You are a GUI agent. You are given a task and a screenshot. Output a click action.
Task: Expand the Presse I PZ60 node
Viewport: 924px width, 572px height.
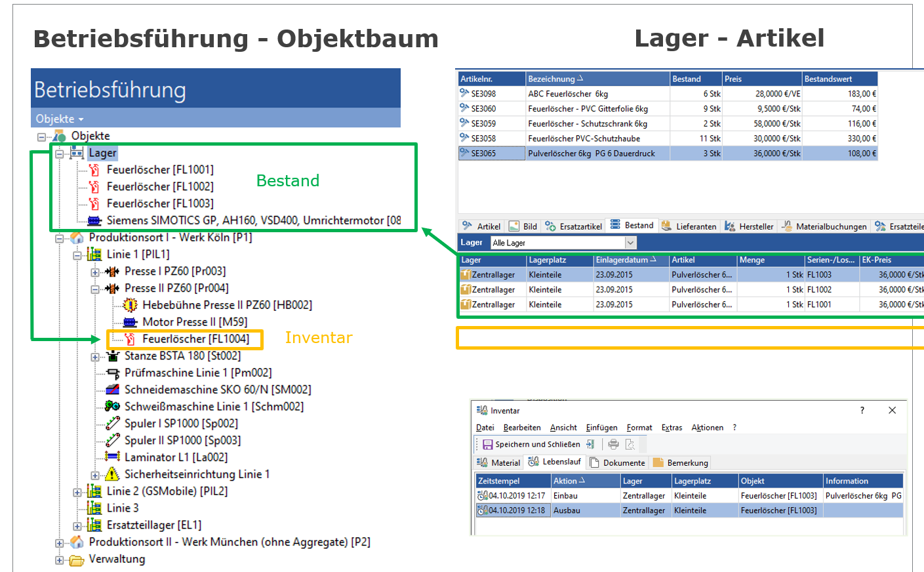(x=95, y=272)
